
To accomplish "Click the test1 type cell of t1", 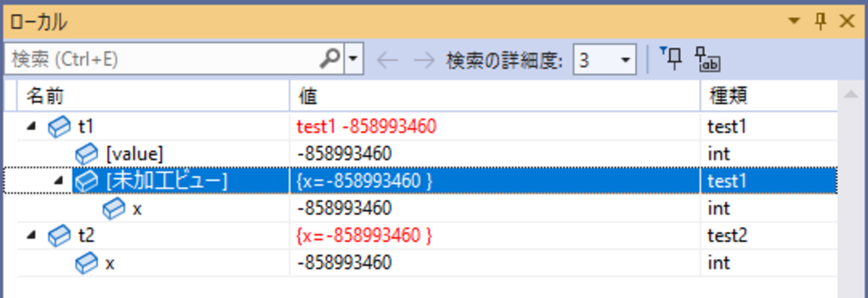I will pos(727,126).
